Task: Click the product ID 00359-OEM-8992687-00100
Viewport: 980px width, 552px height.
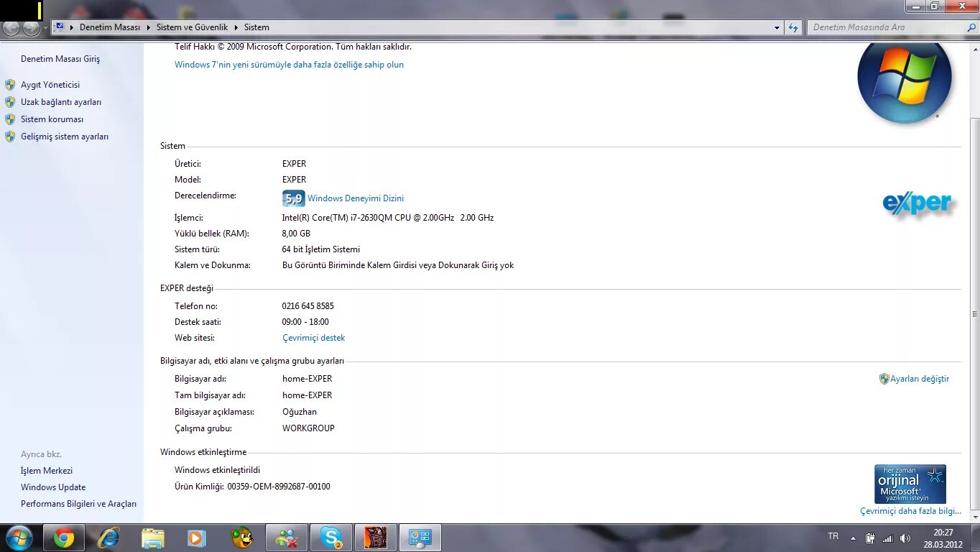Action: coord(279,487)
